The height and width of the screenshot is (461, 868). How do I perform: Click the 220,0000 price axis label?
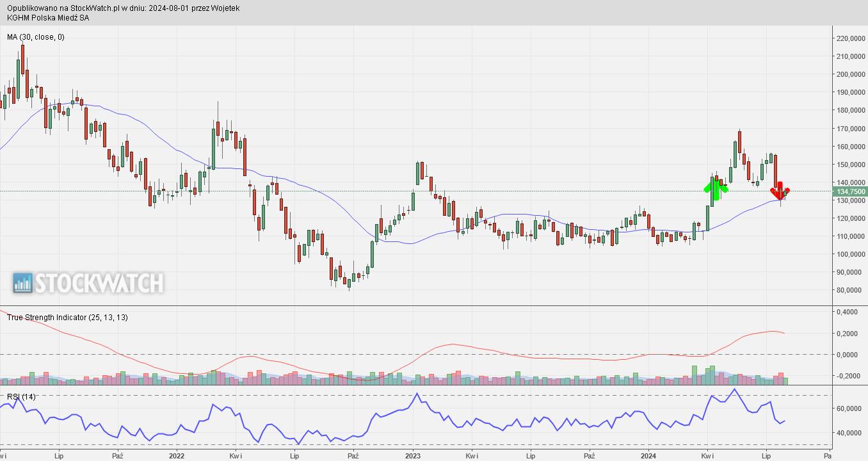coord(851,38)
